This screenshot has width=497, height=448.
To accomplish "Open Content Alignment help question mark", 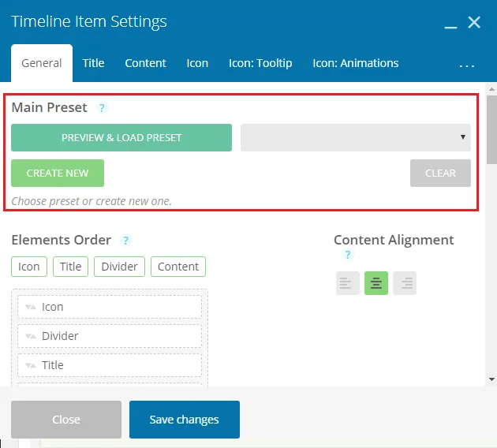I will (x=348, y=255).
